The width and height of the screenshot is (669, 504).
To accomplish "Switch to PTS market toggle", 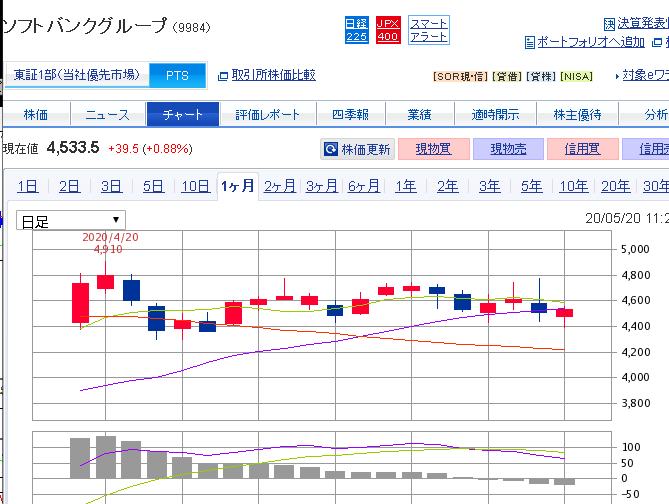I will [177, 75].
